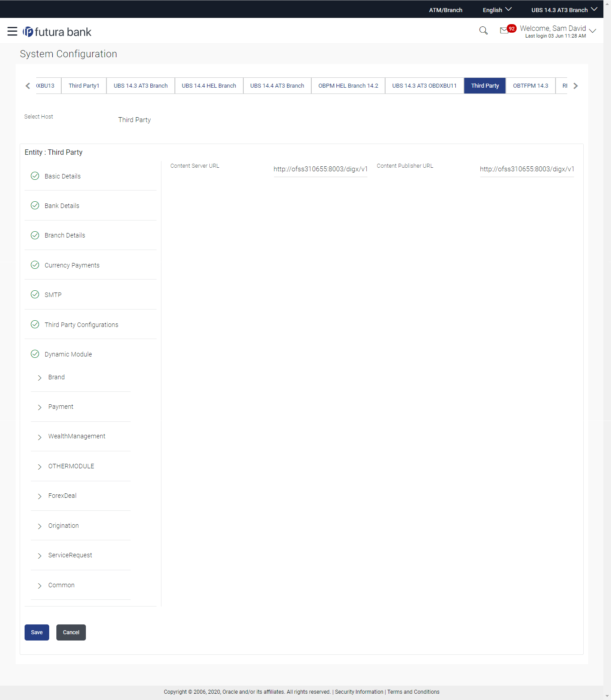Open the Welcome, Sam David user menu
Screen dimensions: 611x700
click(x=558, y=31)
